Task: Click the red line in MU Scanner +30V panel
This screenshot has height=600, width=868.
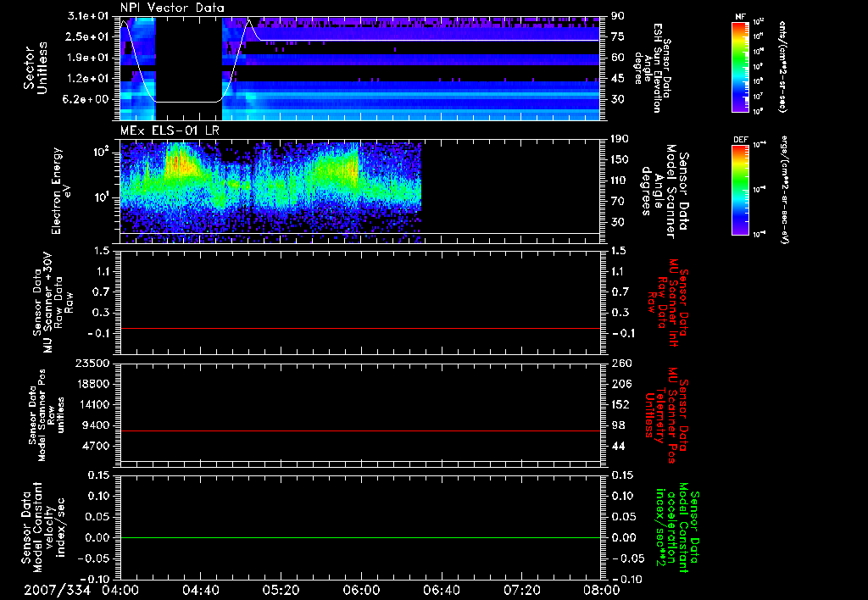Action: [x=360, y=328]
